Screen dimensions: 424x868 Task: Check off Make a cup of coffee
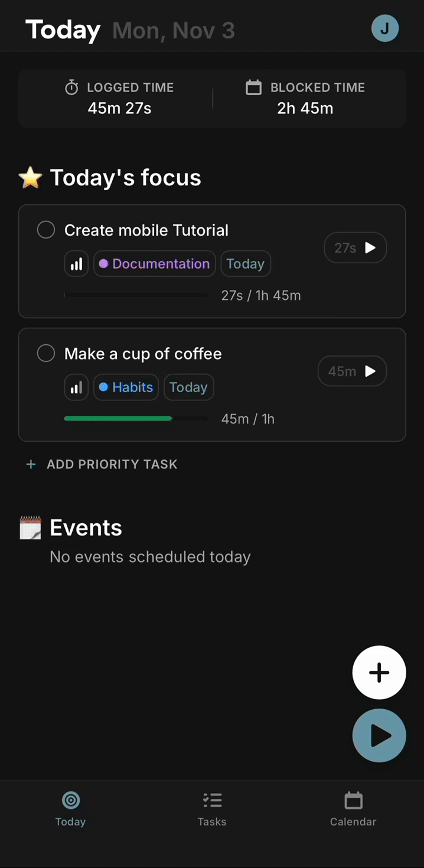[46, 353]
